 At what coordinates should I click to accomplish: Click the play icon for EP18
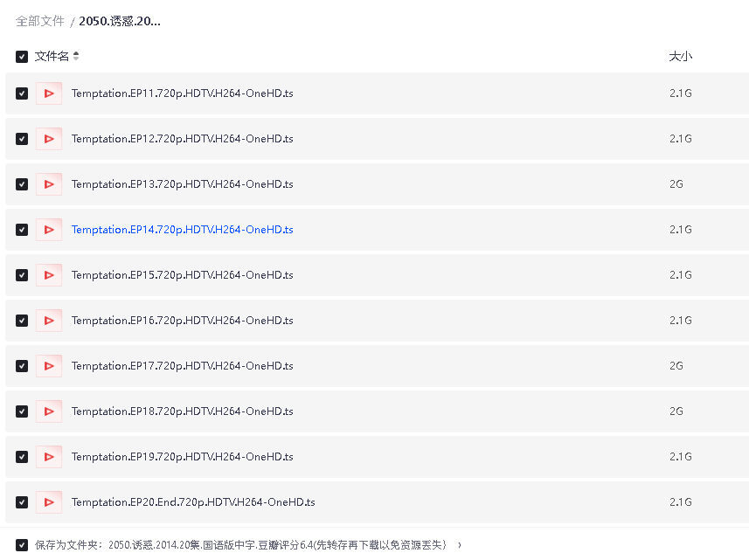(49, 411)
